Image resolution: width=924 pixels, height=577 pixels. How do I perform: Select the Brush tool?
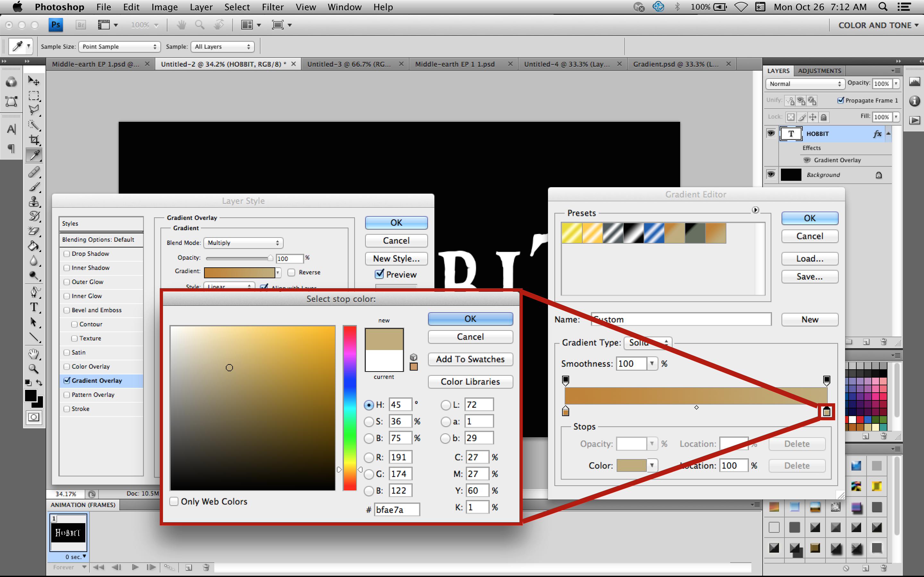[34, 187]
